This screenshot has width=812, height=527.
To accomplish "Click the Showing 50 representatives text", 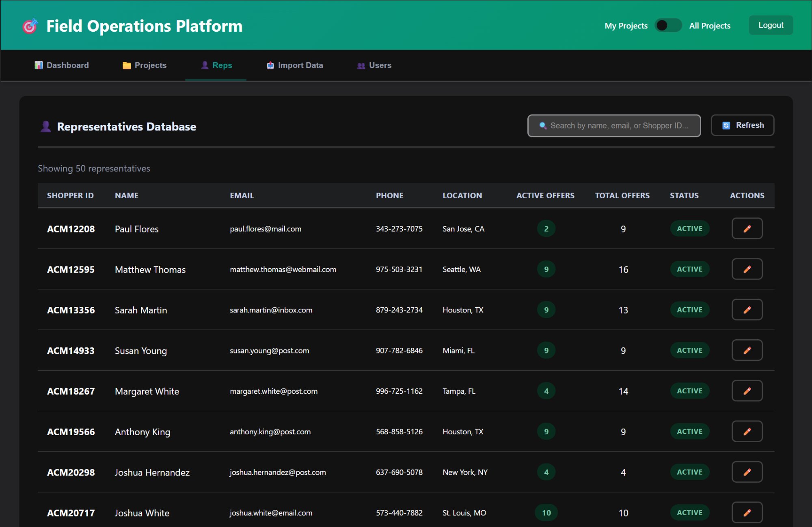I will (x=94, y=169).
